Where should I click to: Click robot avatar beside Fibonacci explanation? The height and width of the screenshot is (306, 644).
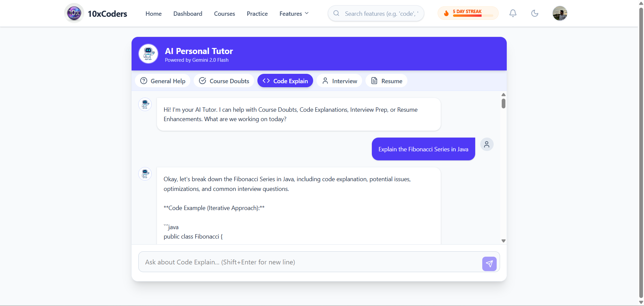coord(145,174)
